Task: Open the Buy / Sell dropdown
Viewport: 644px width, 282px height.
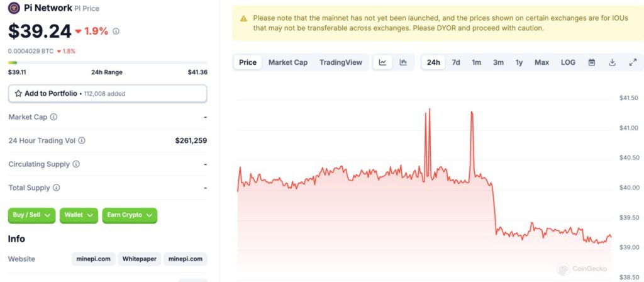Action: tap(31, 215)
